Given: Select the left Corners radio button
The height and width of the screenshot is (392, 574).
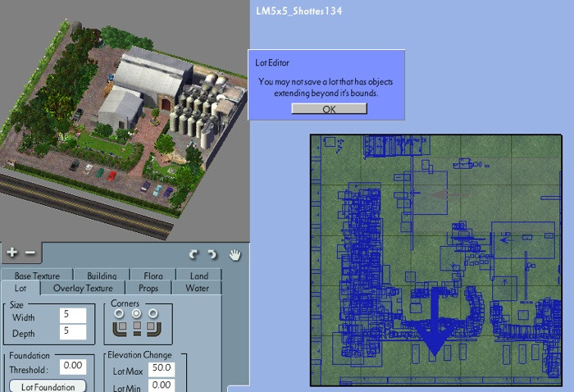Looking at the screenshot, I should 119,313.
